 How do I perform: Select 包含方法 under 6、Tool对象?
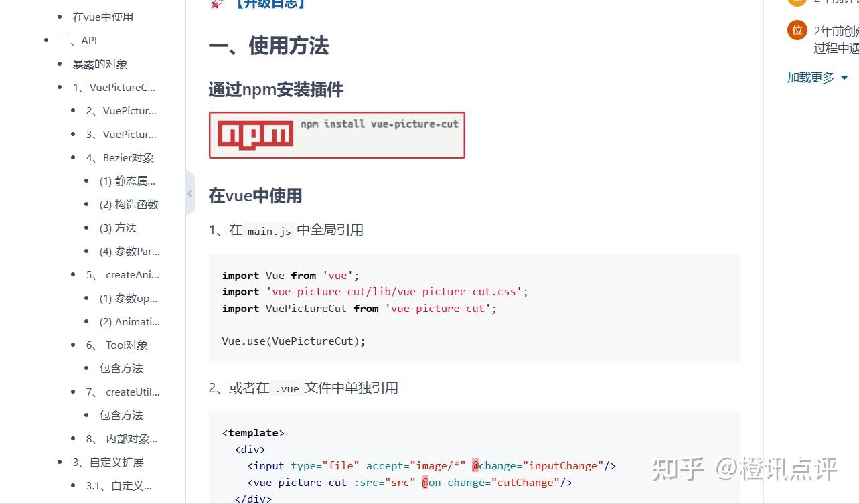pyautogui.click(x=121, y=369)
